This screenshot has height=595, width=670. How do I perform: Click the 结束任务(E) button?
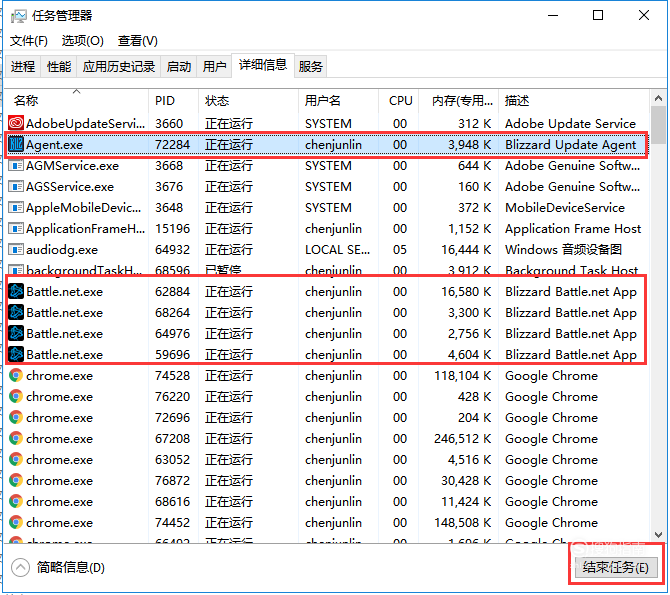(x=615, y=567)
